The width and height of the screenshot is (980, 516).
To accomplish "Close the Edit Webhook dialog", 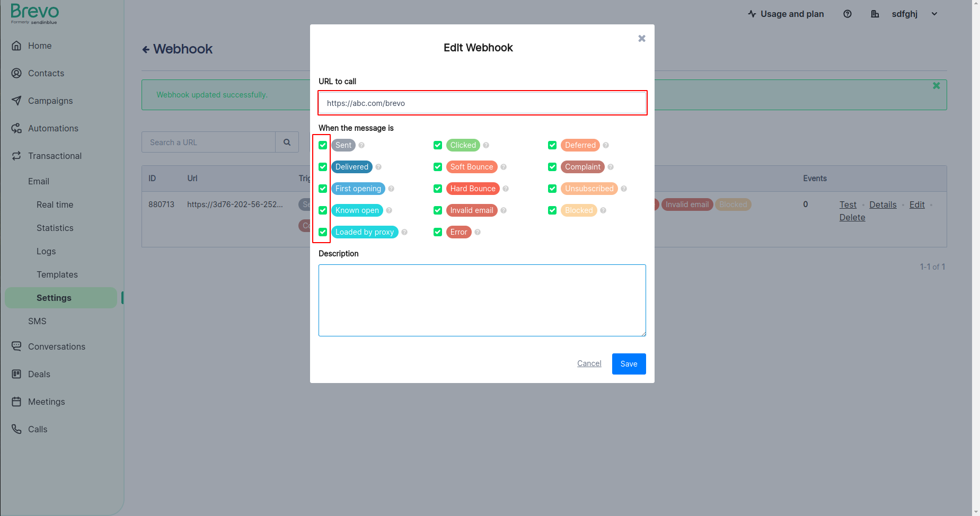I will pos(642,38).
